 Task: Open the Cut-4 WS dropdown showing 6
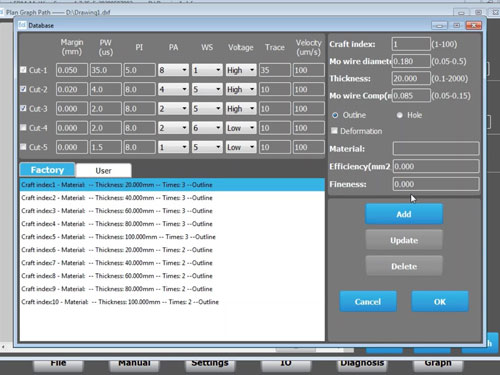coord(207,128)
